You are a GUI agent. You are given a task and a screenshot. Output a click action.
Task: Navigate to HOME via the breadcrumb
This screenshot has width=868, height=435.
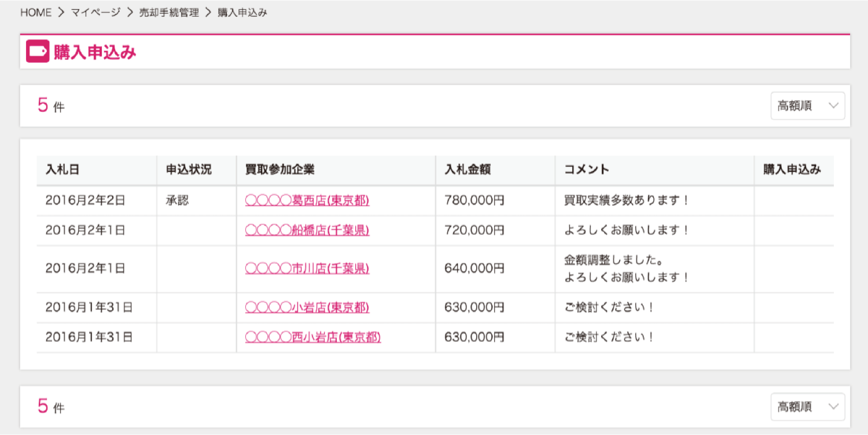[36, 12]
